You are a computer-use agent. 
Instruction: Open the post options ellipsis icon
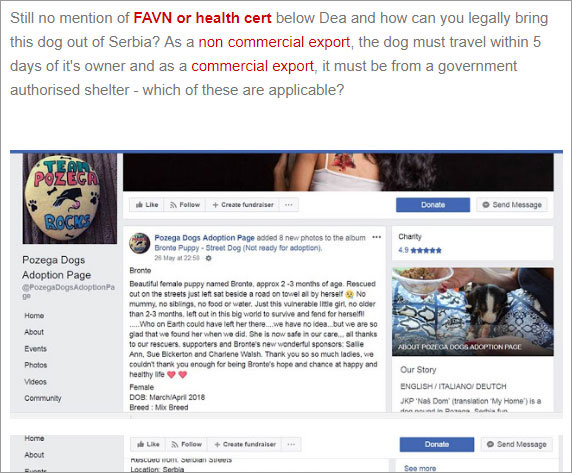[376, 237]
